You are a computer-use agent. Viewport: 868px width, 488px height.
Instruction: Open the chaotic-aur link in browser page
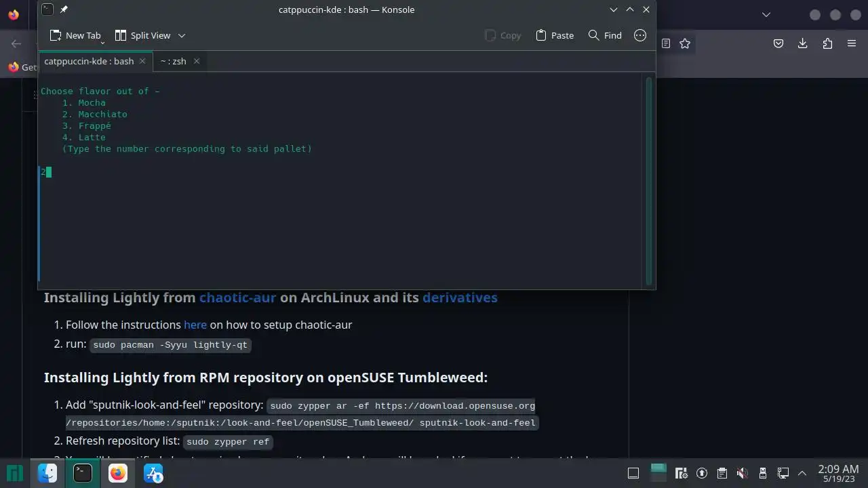237,298
